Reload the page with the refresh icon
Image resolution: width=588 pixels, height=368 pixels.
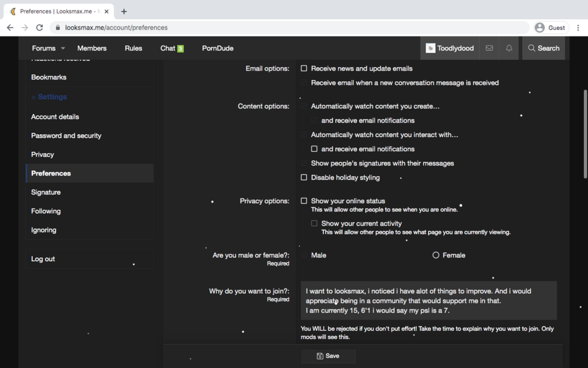[x=39, y=28]
